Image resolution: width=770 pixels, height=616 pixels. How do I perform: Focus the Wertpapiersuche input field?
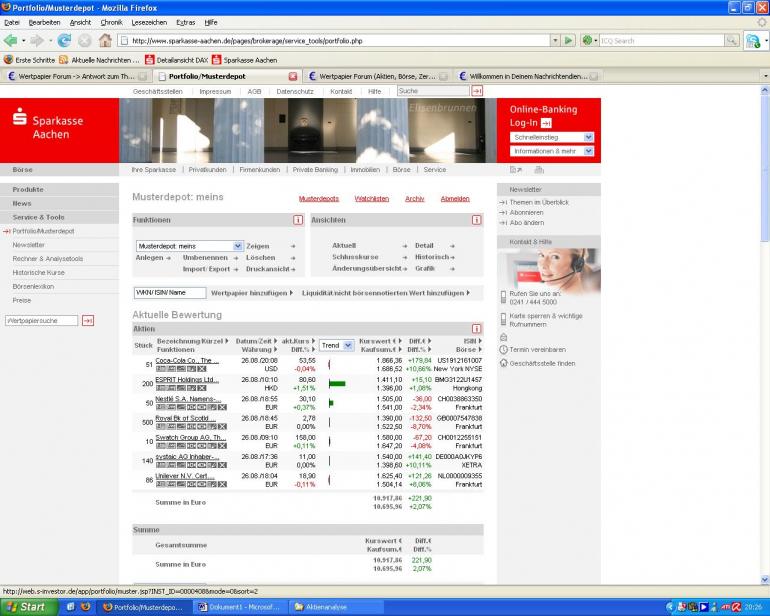[x=41, y=321]
